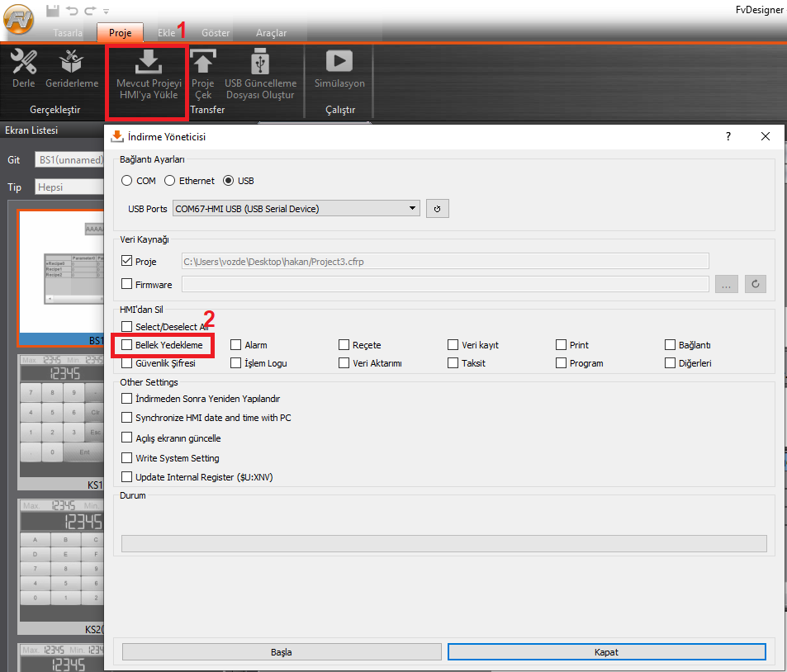
Task: Open the Tip filter dropdown
Action: pos(69,187)
